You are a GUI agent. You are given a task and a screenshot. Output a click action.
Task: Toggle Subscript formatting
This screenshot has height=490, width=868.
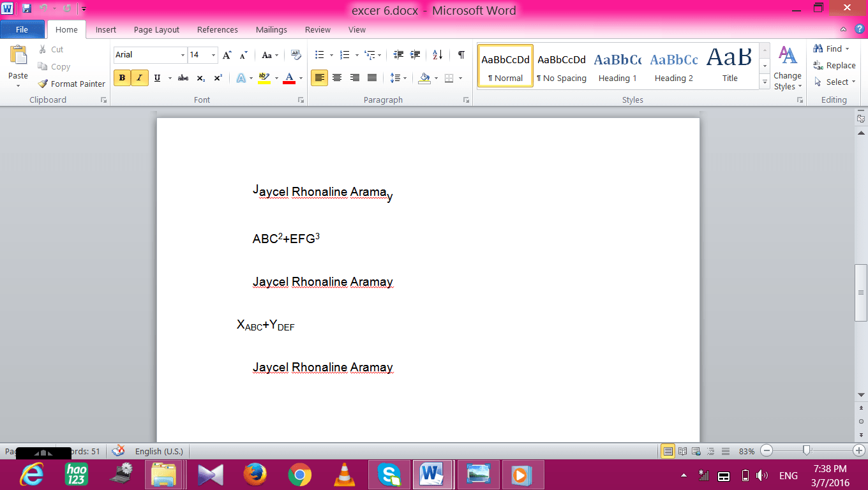200,78
